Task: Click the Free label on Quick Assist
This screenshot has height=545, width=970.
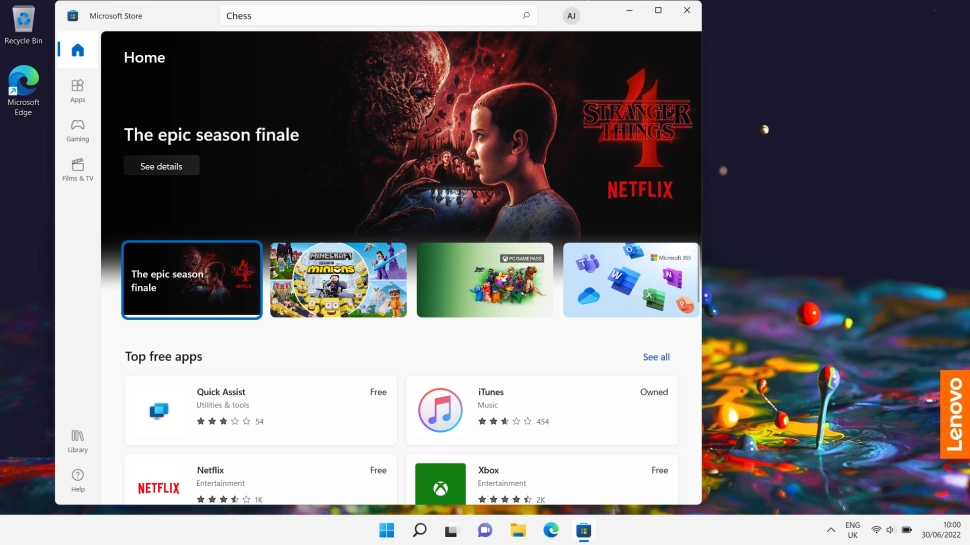Action: (x=378, y=392)
